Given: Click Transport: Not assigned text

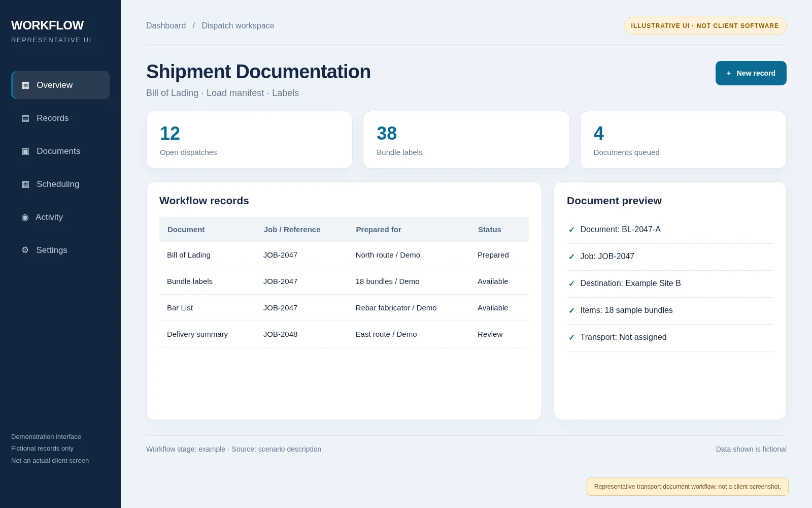Looking at the screenshot, I should click(x=623, y=337).
